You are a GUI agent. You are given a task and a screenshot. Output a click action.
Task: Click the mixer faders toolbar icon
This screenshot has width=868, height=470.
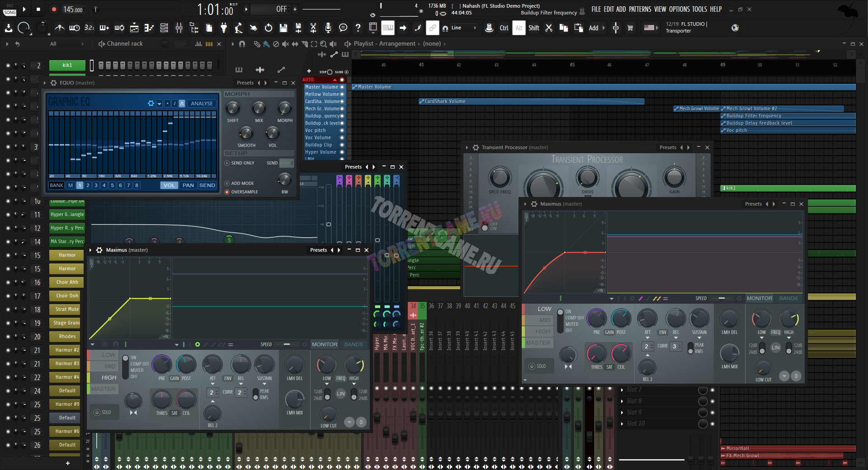(x=179, y=28)
